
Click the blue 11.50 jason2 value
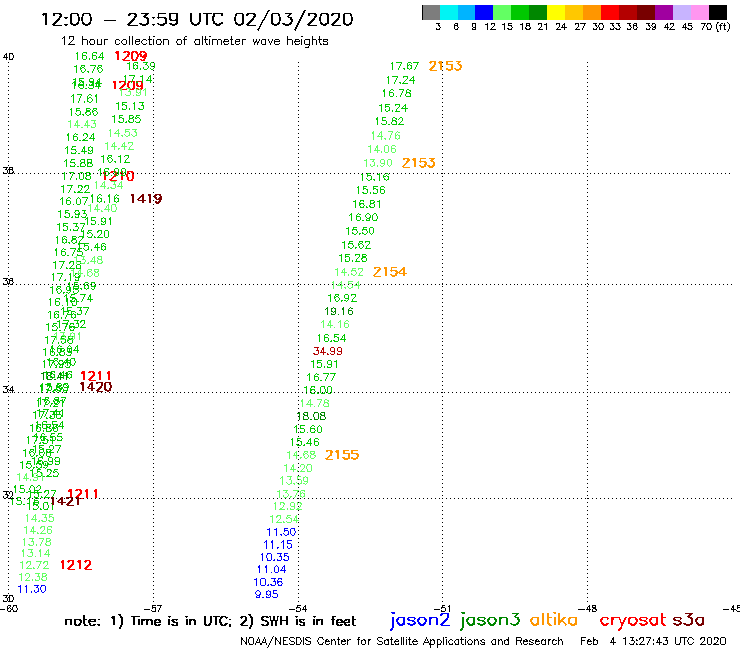click(281, 532)
